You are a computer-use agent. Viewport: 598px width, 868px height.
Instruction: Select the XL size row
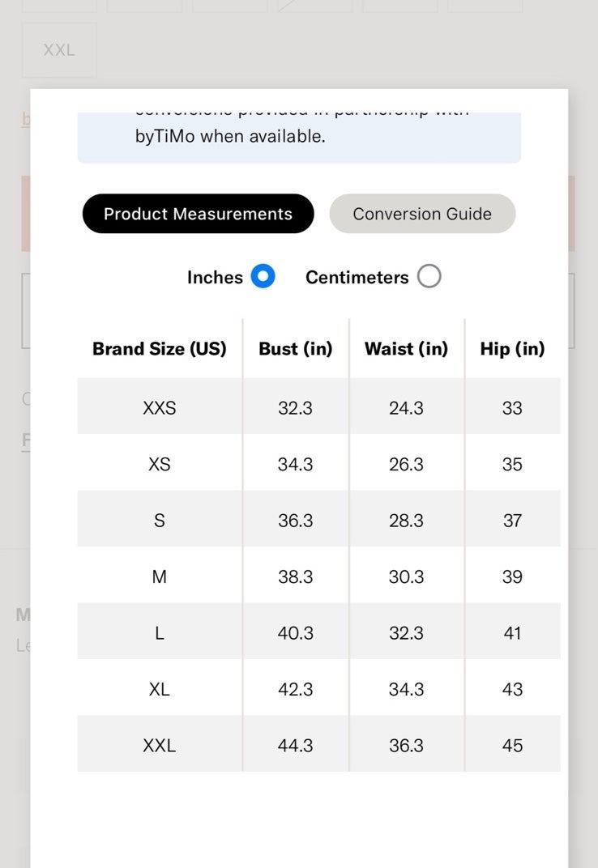[318, 689]
